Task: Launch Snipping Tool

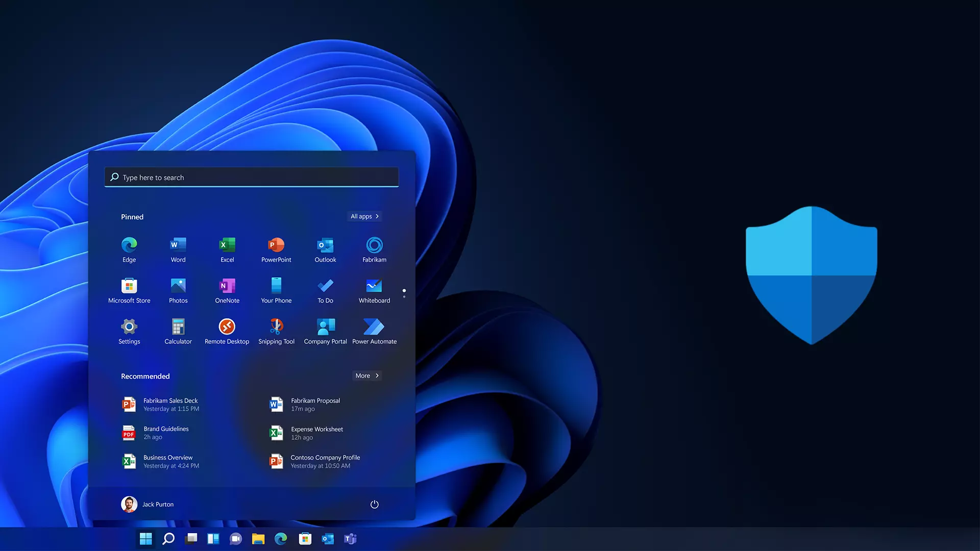Action: click(x=276, y=331)
